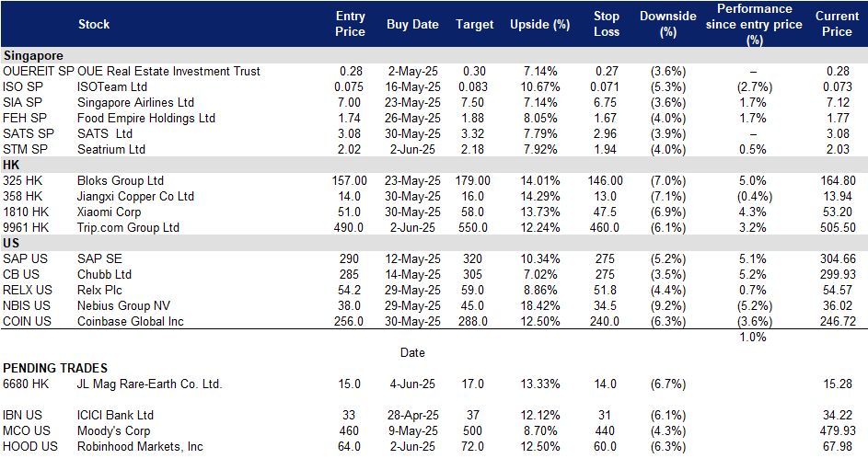Select the HK section heading row

pyautogui.click(x=12, y=165)
